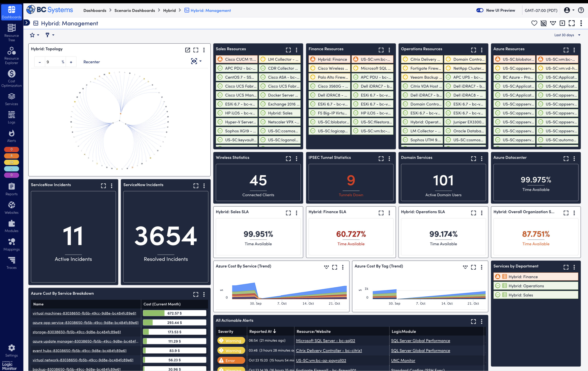Open UNC Monitor LogicModule link

(403, 360)
